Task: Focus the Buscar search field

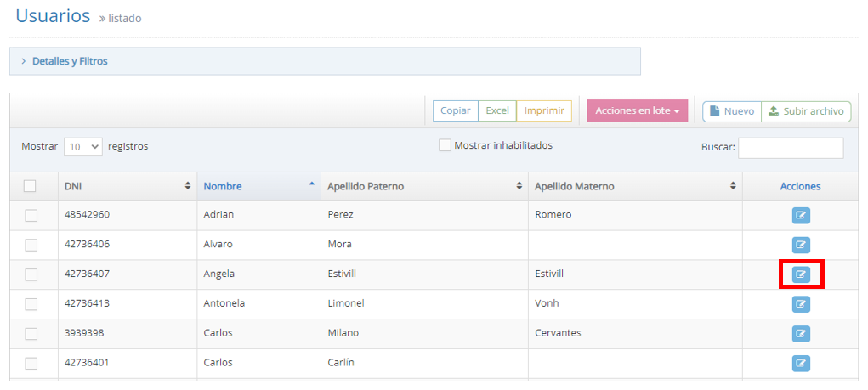Action: coord(790,148)
